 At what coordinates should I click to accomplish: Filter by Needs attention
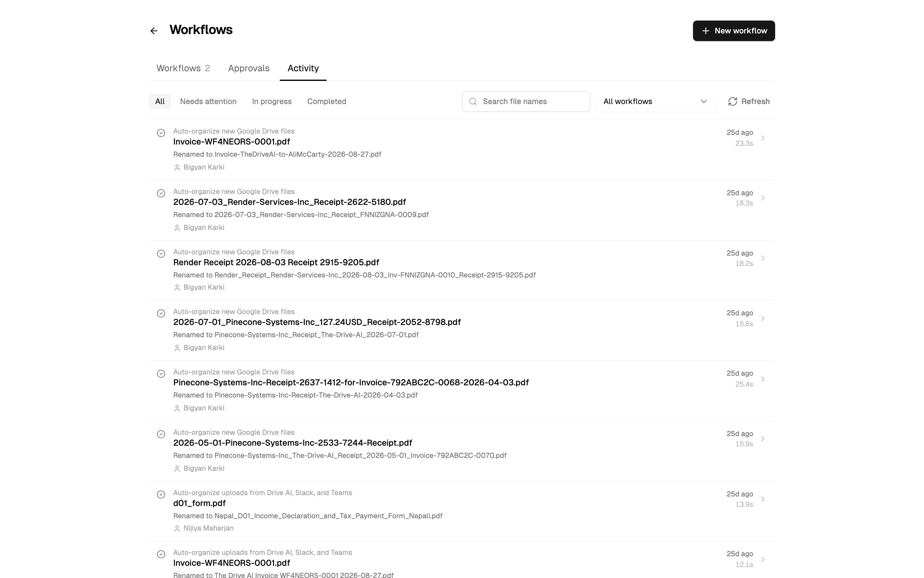point(208,101)
